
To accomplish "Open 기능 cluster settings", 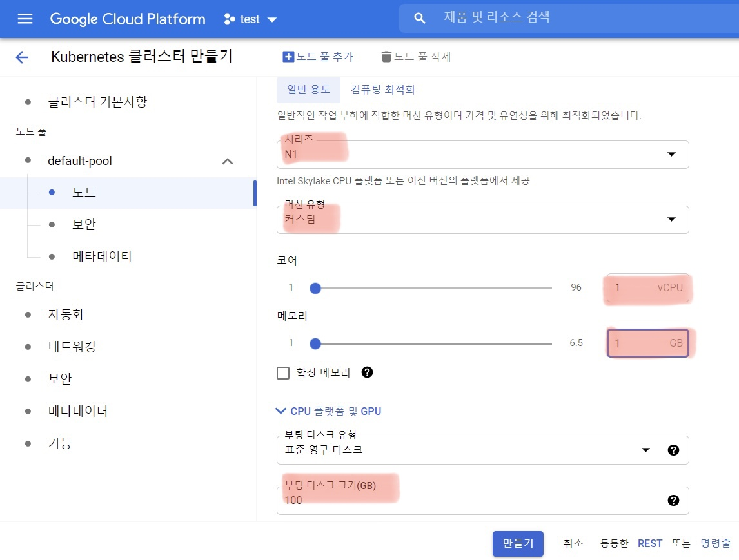I will [x=60, y=443].
